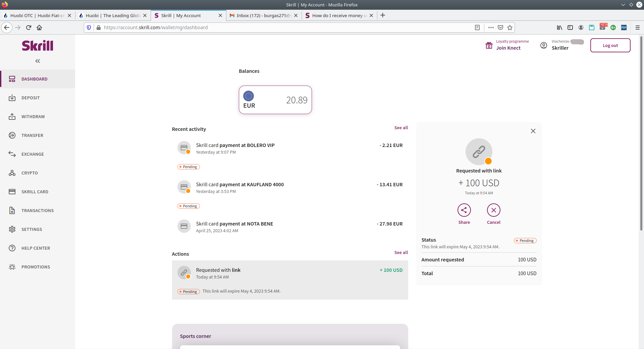Open the Dashboard section icon
Viewport: 644px width, 349px height.
12,79
